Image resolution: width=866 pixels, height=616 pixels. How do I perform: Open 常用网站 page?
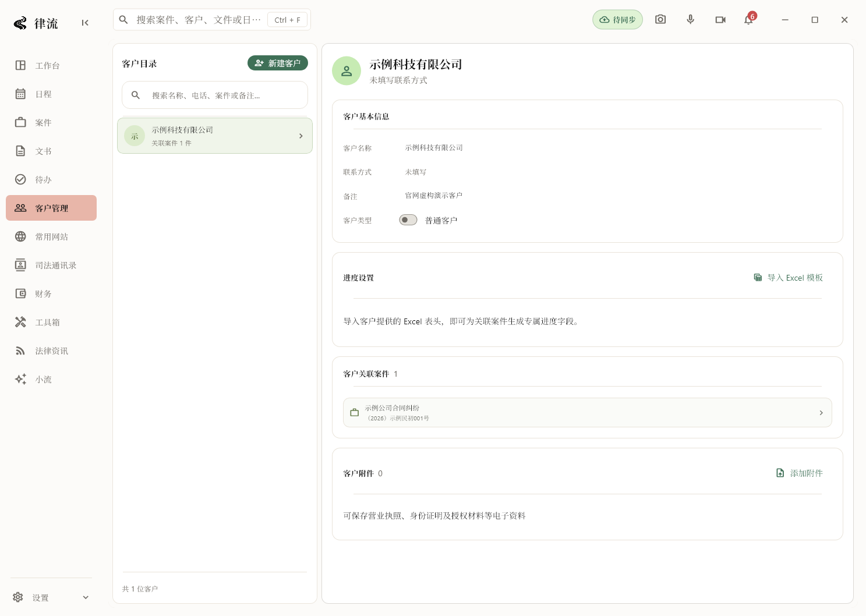51,236
